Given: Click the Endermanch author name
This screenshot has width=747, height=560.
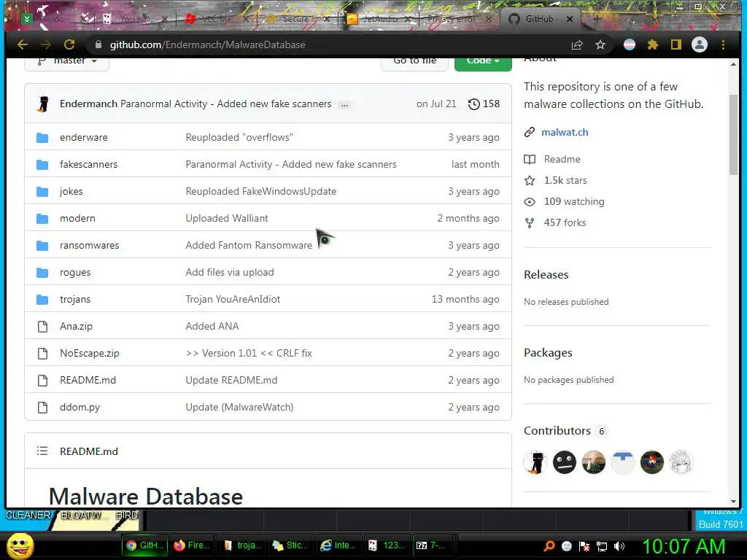Looking at the screenshot, I should [88, 104].
